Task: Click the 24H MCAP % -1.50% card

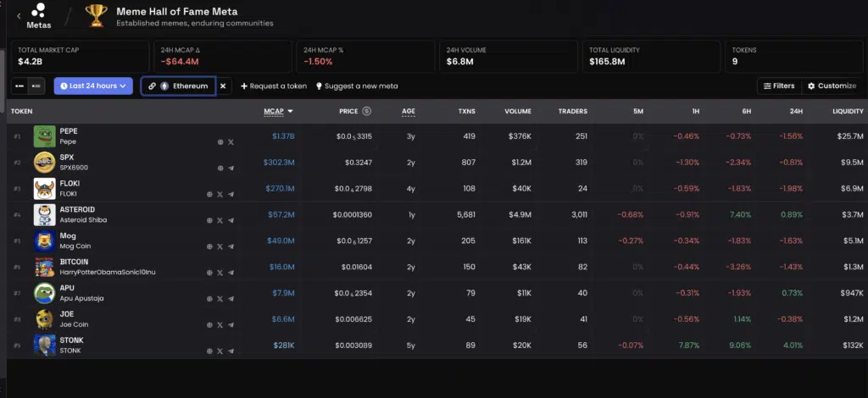Action: click(x=366, y=56)
